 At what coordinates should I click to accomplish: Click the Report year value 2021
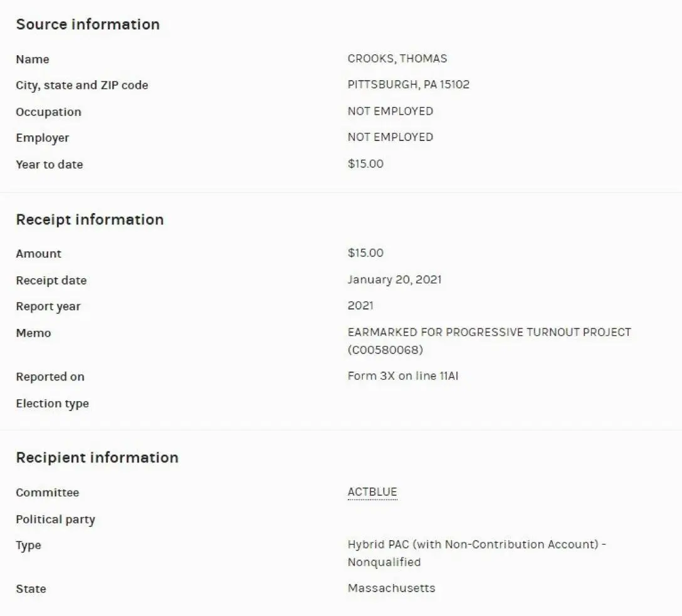click(360, 306)
